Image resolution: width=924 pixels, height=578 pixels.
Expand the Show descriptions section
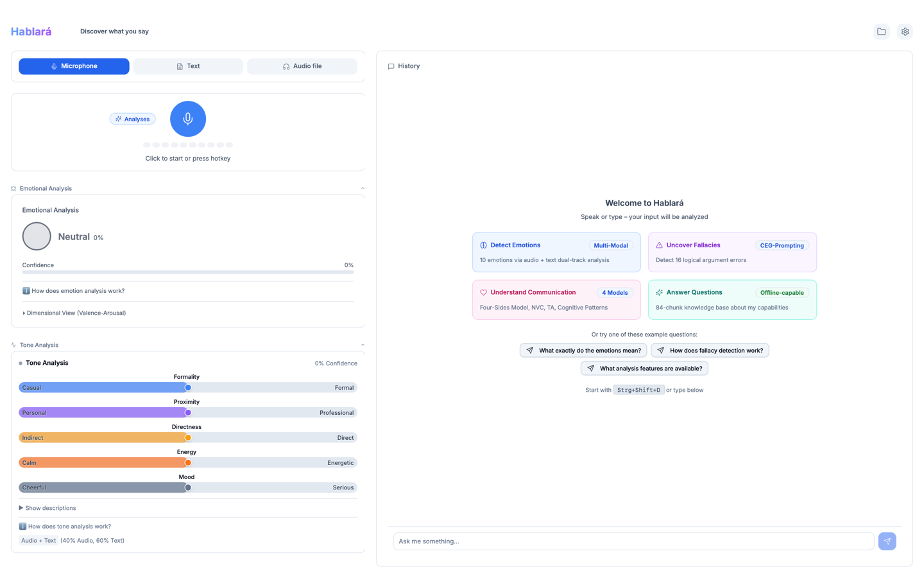(x=46, y=508)
